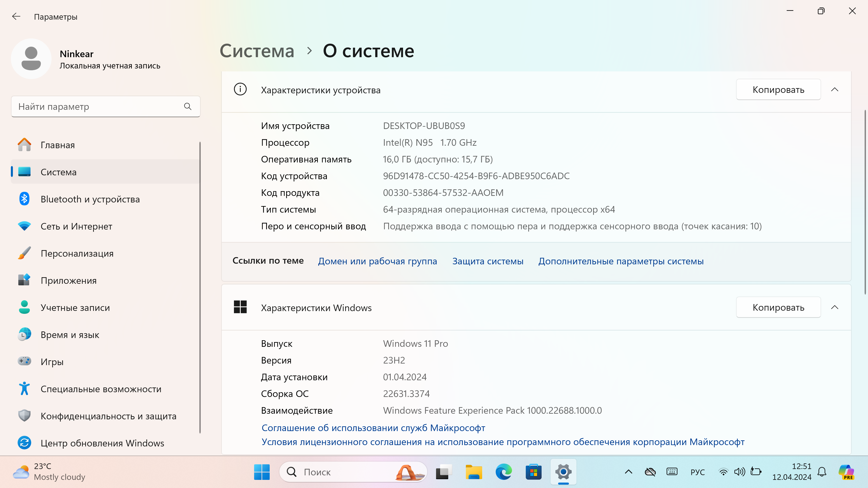Go to Центр обновления Windows

(102, 443)
